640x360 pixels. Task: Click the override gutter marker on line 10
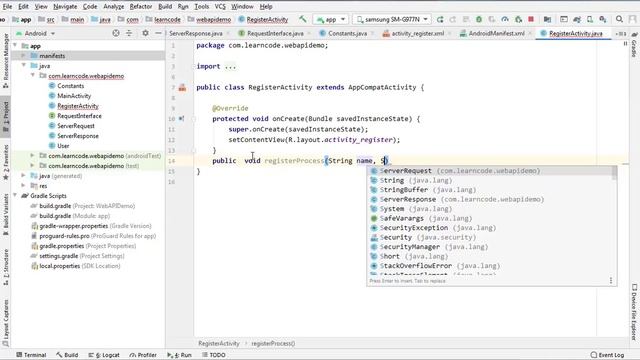(181, 119)
